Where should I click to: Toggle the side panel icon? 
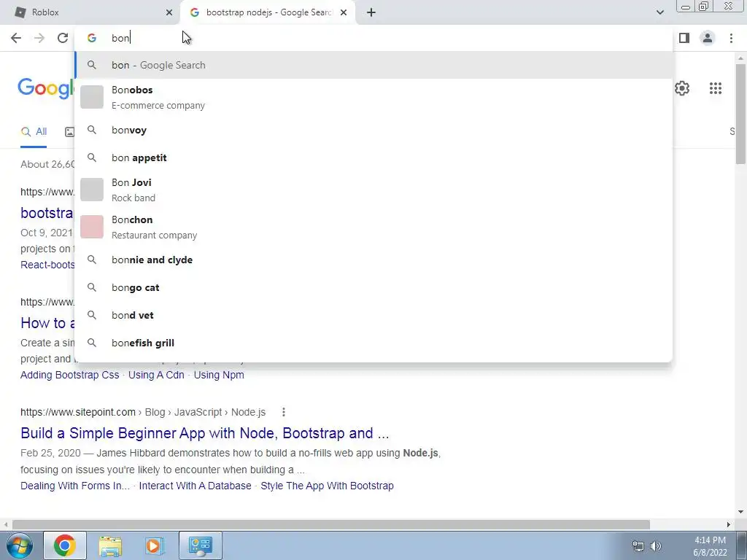click(684, 38)
